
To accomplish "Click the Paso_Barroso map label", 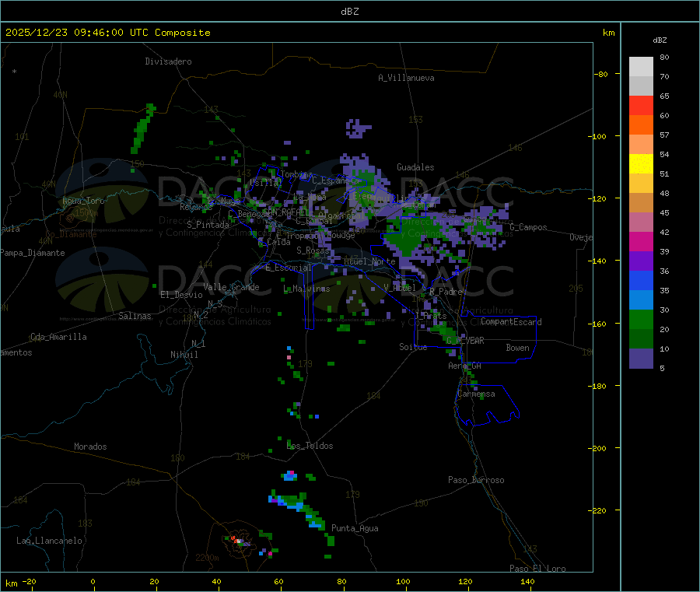I will [x=476, y=480].
